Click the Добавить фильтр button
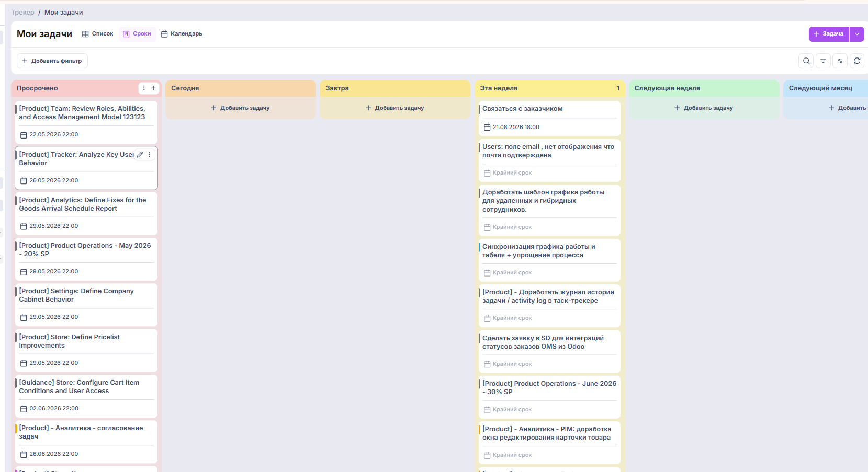868x472 pixels. 52,61
